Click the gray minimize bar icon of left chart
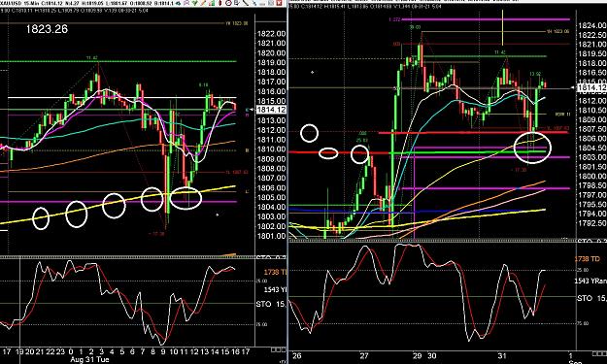The height and width of the screenshot is (364, 607). click(x=262, y=4)
